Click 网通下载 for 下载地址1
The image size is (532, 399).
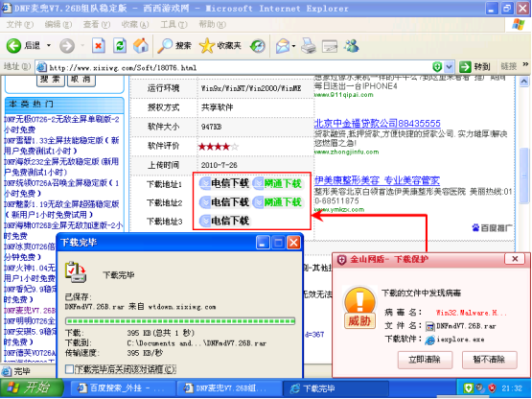[x=278, y=183]
